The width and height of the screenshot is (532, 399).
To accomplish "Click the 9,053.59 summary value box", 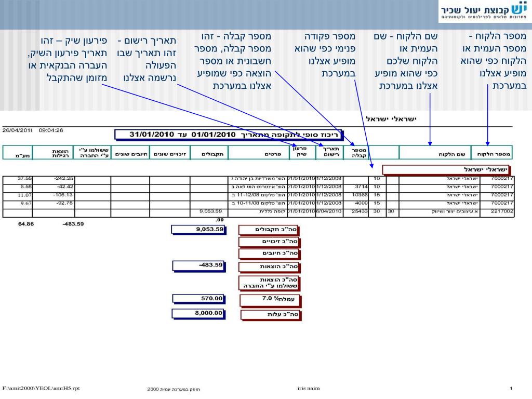I will [x=199, y=230].
